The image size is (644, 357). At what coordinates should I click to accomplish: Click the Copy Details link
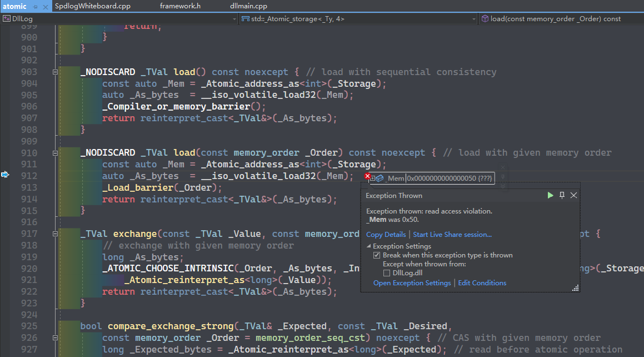pyautogui.click(x=386, y=234)
